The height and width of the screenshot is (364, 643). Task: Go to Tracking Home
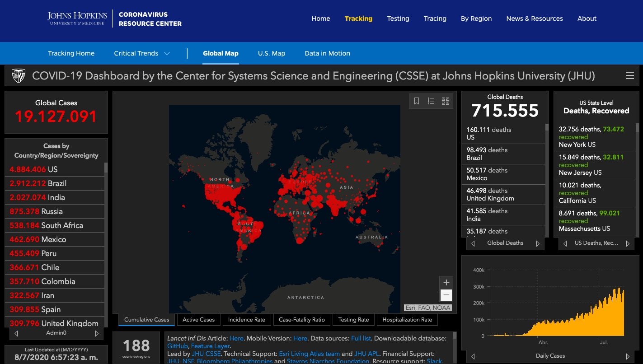pos(71,53)
